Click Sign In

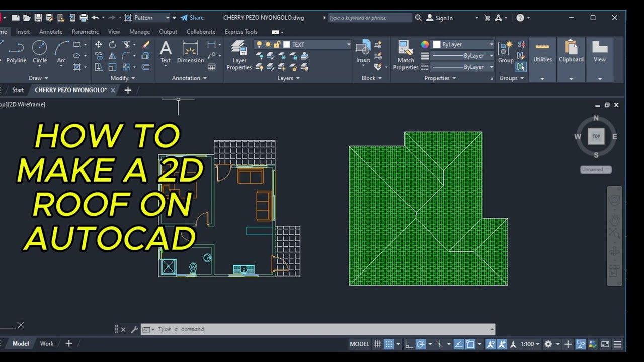click(x=440, y=18)
